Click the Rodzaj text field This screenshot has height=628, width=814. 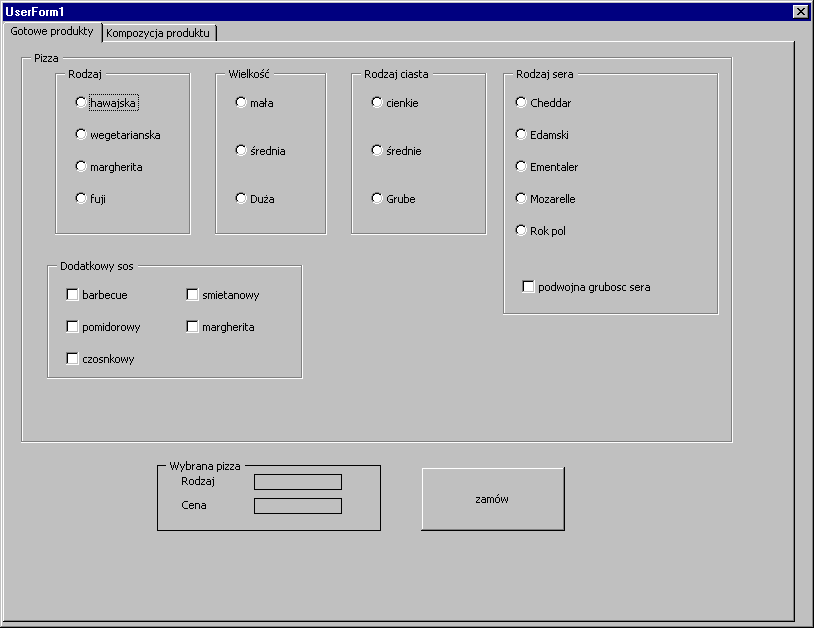pyautogui.click(x=298, y=482)
